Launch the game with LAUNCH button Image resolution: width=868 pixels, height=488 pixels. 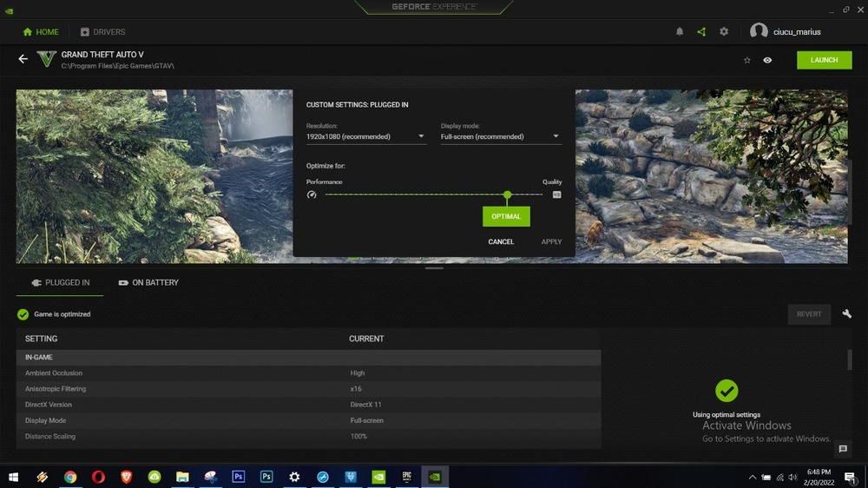pyautogui.click(x=825, y=60)
